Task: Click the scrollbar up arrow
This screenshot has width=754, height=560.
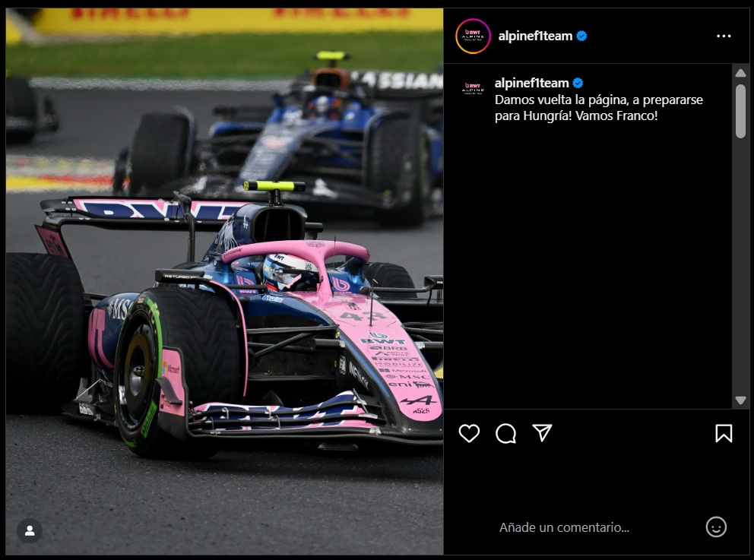Action: 740,73
